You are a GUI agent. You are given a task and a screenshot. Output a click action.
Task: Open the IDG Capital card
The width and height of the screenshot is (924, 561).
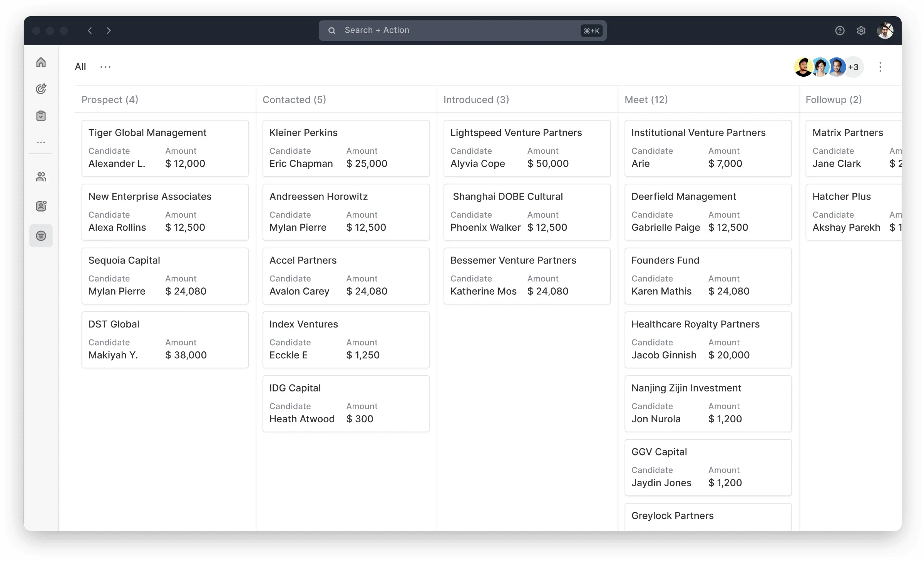346,404
